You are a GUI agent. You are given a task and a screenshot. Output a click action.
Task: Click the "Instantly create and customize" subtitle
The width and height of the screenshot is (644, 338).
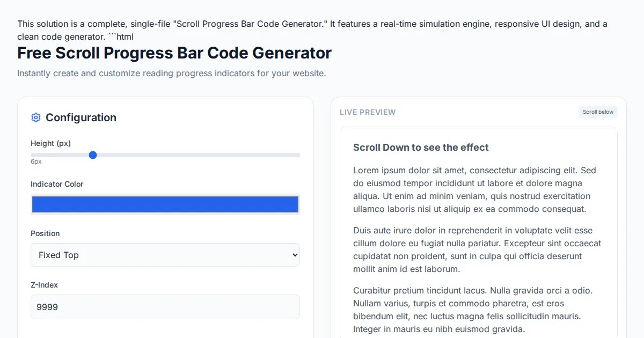171,73
